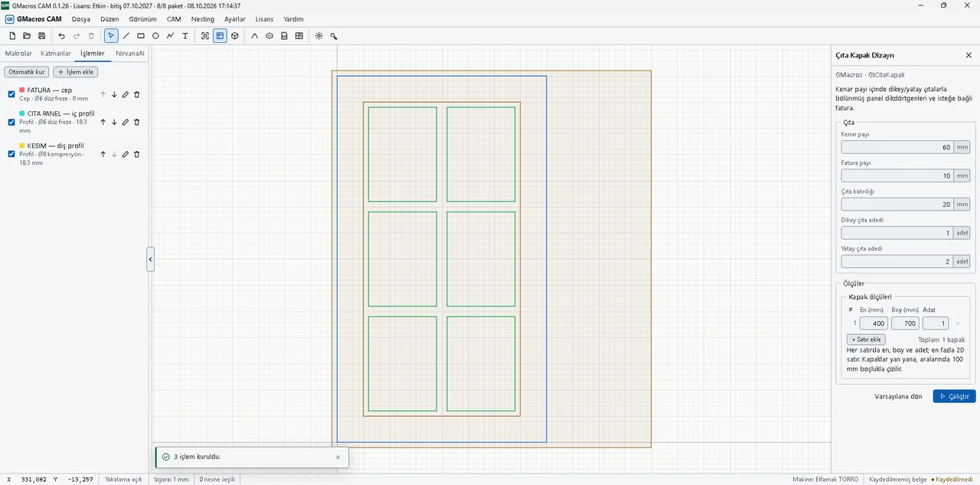The width and height of the screenshot is (980, 485).
Task: Switch to the NirvanaAI tab
Action: (x=129, y=54)
